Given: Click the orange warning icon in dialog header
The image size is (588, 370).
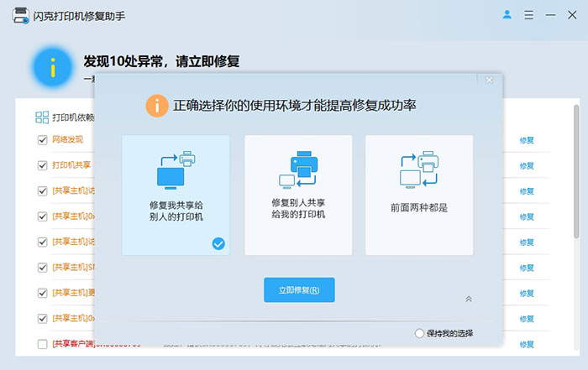Looking at the screenshot, I should click(x=156, y=106).
